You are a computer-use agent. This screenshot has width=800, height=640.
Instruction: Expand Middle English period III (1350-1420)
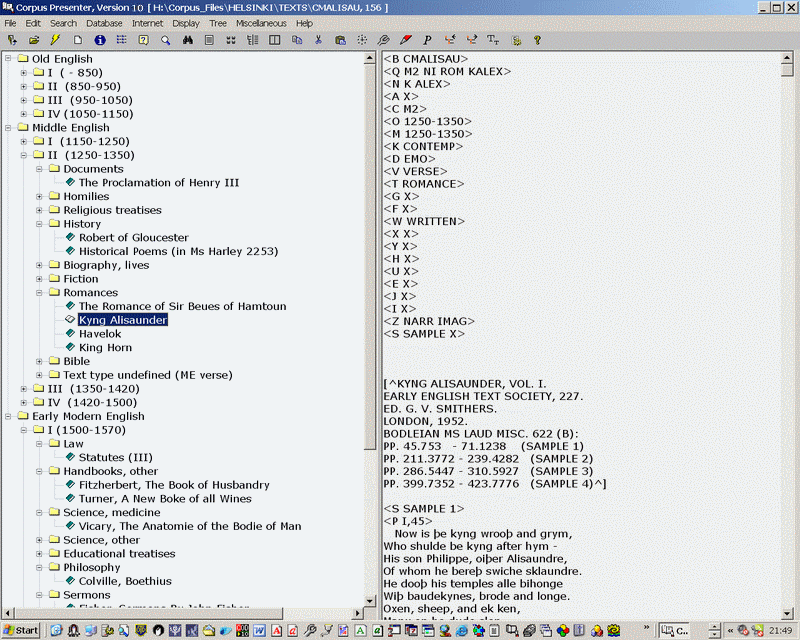pyautogui.click(x=24, y=389)
